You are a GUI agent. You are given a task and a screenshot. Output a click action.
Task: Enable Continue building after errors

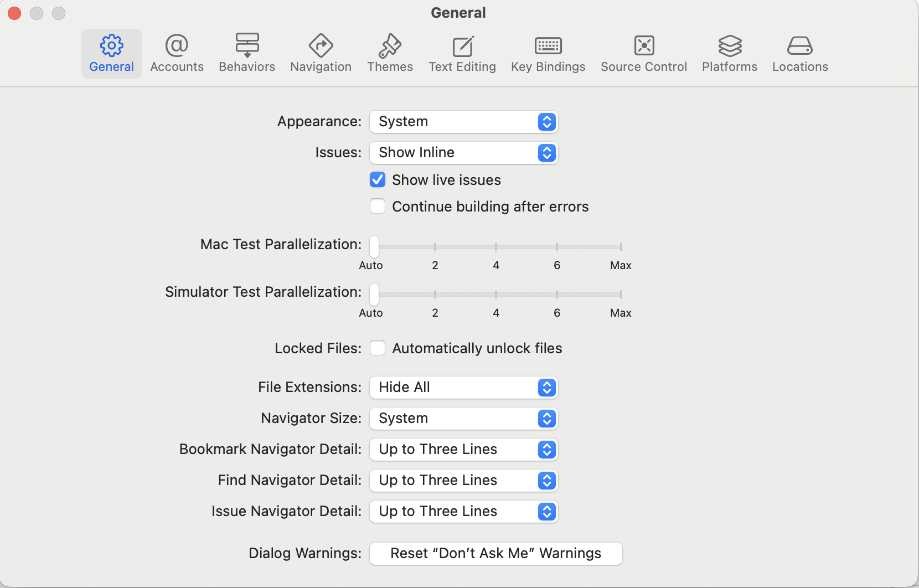pos(378,206)
